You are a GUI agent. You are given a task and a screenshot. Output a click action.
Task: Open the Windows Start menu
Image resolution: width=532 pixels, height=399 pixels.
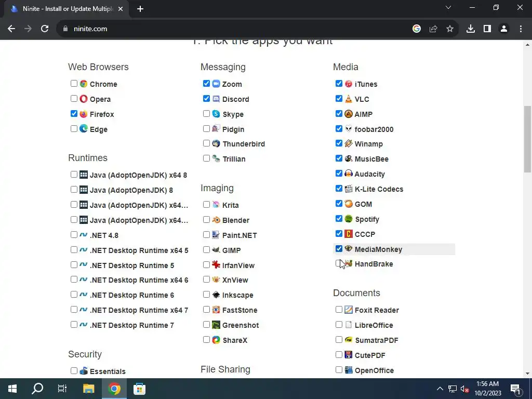coord(12,389)
